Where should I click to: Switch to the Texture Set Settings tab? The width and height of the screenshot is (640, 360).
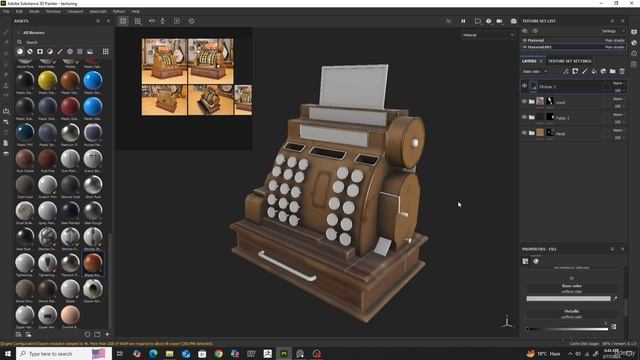(x=569, y=61)
